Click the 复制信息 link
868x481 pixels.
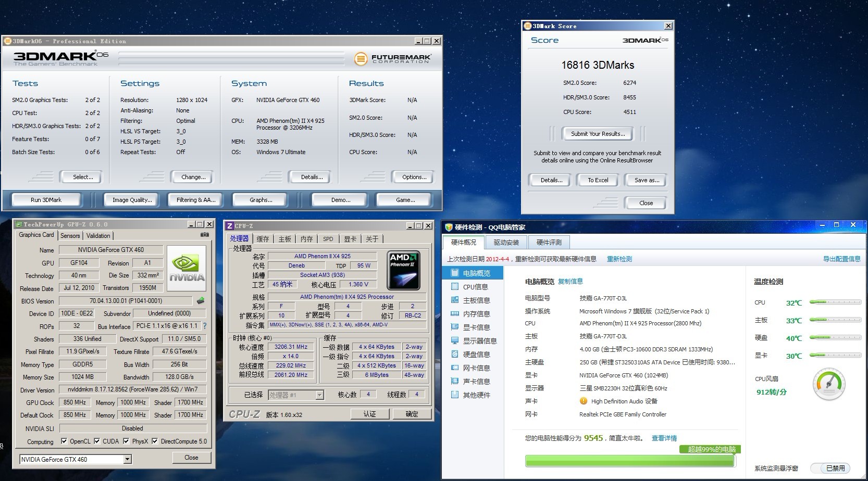point(571,282)
